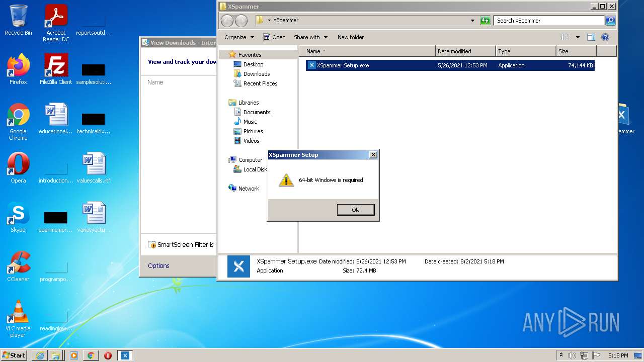Click Explorer forward navigation arrow

coord(242,21)
